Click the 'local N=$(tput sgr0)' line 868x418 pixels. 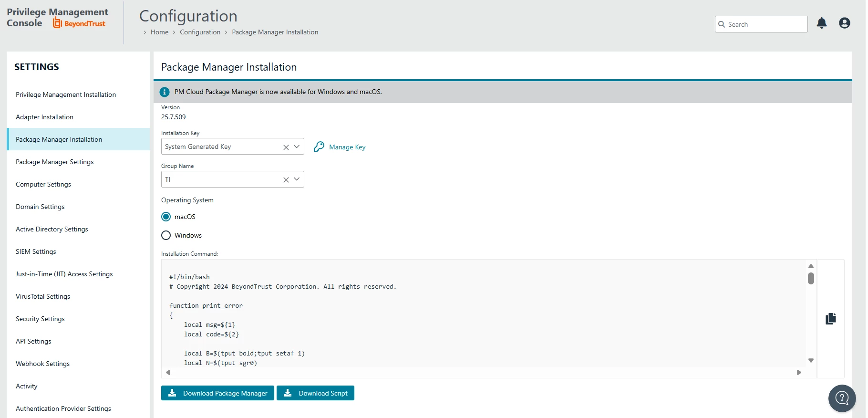(x=221, y=363)
